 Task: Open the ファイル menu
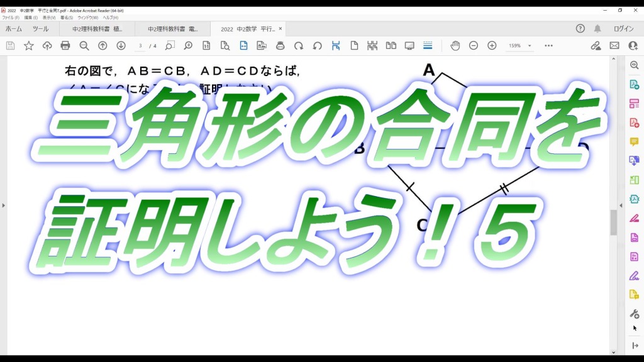coord(11,18)
